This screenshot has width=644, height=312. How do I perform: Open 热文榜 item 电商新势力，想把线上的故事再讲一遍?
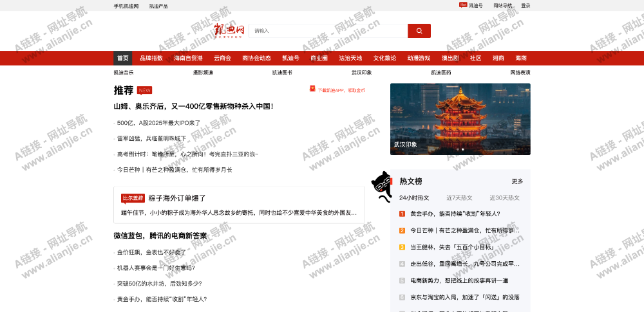click(459, 280)
